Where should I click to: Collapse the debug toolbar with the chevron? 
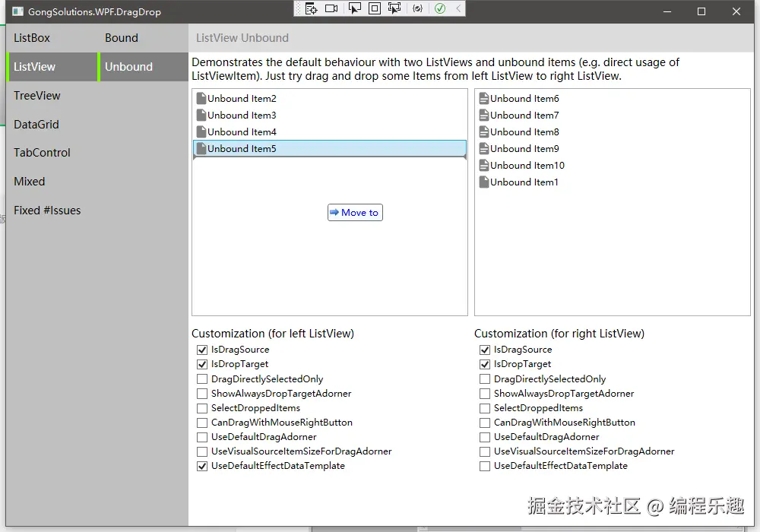458,8
